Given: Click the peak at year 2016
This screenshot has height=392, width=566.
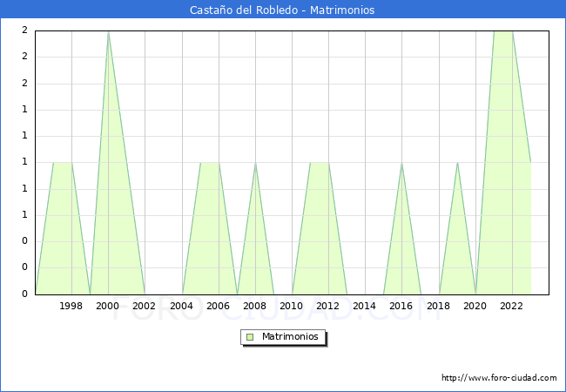Looking at the screenshot, I should click(401, 163).
